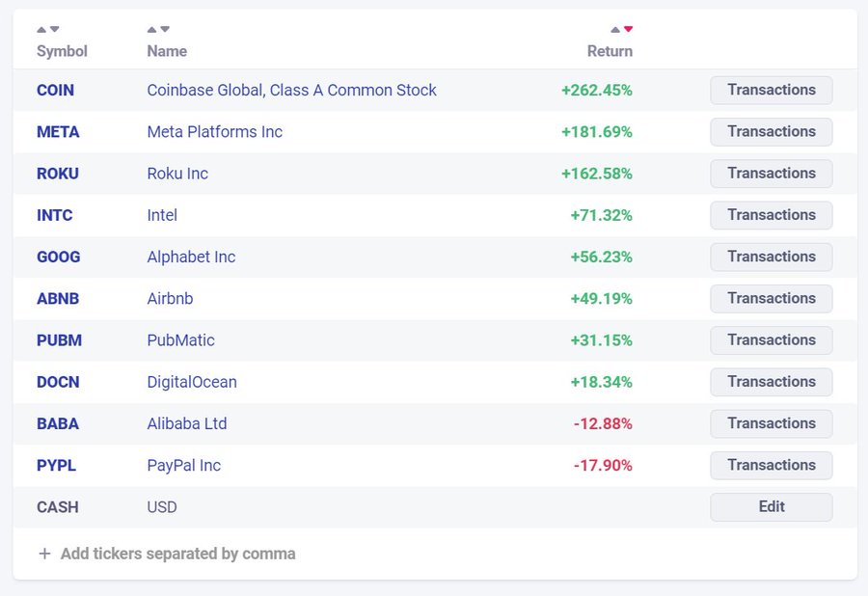Click the Symbol column header
This screenshot has height=596, width=868.
click(x=62, y=51)
